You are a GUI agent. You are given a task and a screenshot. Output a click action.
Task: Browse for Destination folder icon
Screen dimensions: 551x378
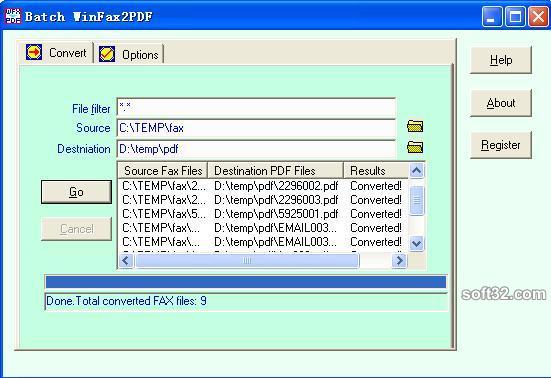point(415,147)
